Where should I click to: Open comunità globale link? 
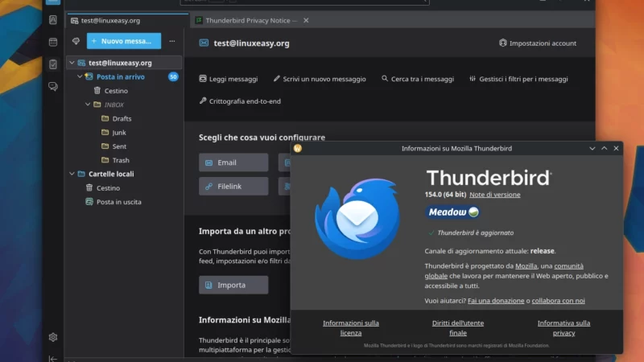point(568,266)
